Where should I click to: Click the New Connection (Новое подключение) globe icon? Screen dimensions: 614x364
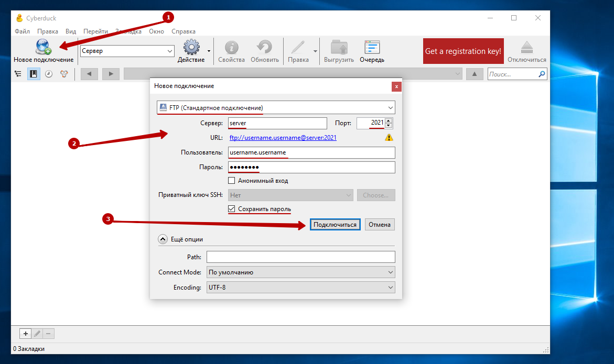(x=43, y=48)
